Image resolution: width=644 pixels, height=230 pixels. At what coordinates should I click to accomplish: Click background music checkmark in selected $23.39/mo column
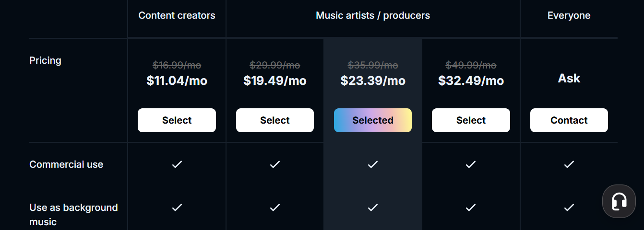point(373,207)
